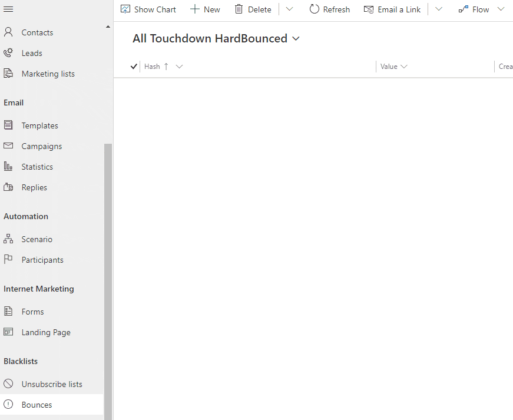The width and height of the screenshot is (513, 420).
Task: Create a record with New
Action: (x=204, y=9)
